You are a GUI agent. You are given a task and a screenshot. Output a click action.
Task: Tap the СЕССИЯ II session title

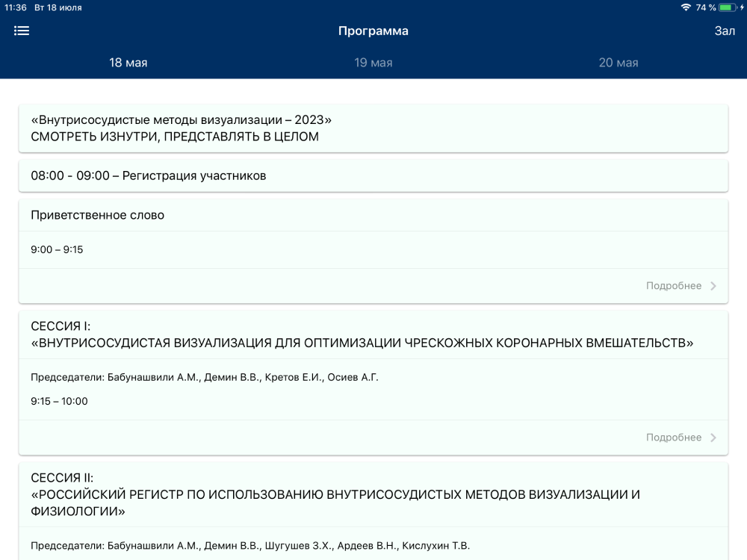point(336,494)
